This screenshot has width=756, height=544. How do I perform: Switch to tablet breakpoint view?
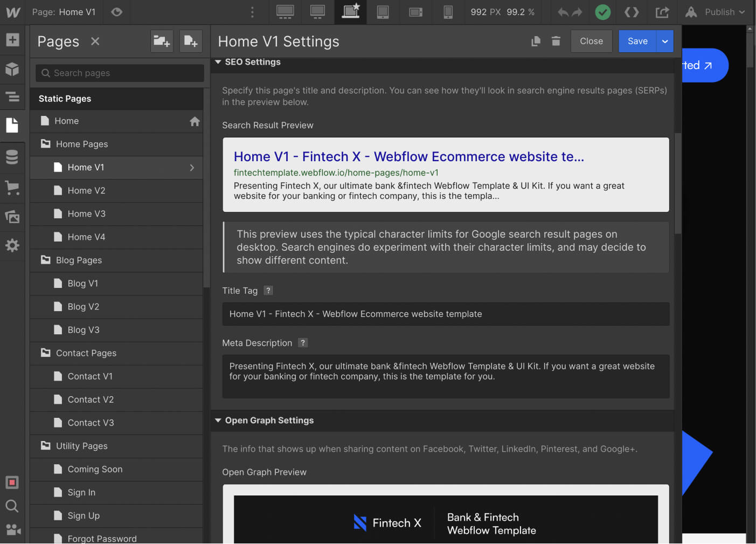pos(383,12)
